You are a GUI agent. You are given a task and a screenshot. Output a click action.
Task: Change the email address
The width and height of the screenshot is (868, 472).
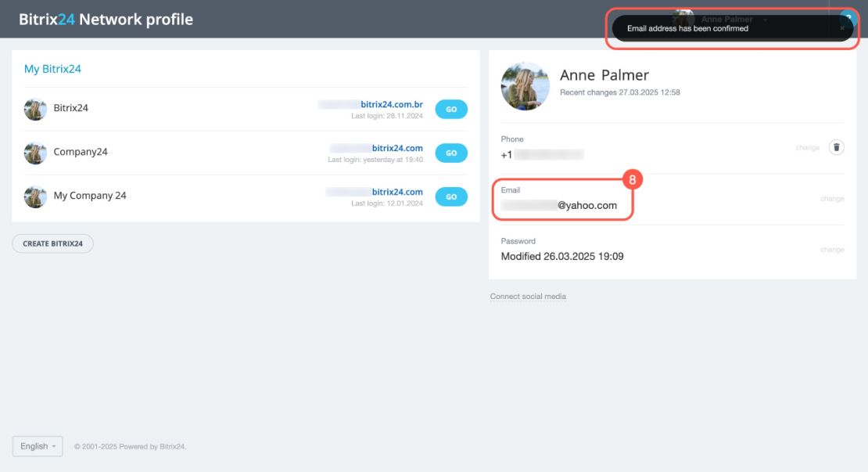[832, 198]
